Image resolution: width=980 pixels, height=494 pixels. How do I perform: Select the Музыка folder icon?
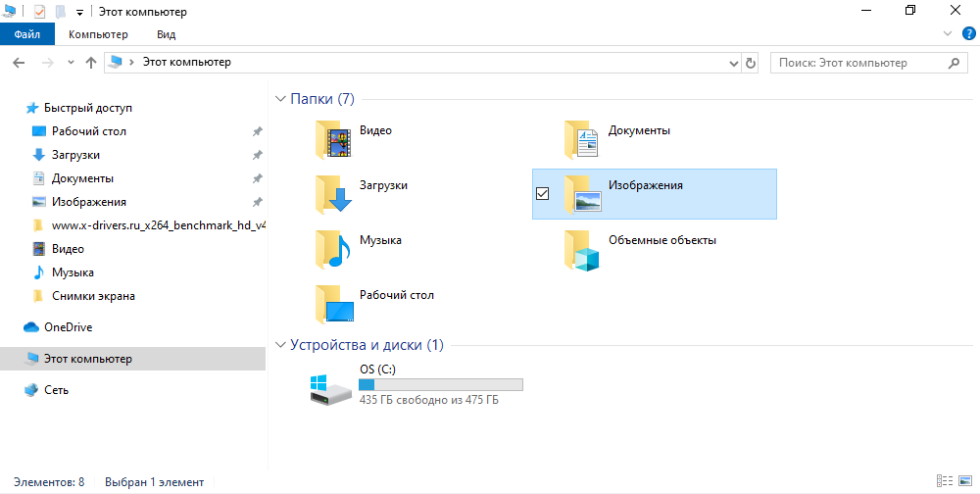pos(333,249)
